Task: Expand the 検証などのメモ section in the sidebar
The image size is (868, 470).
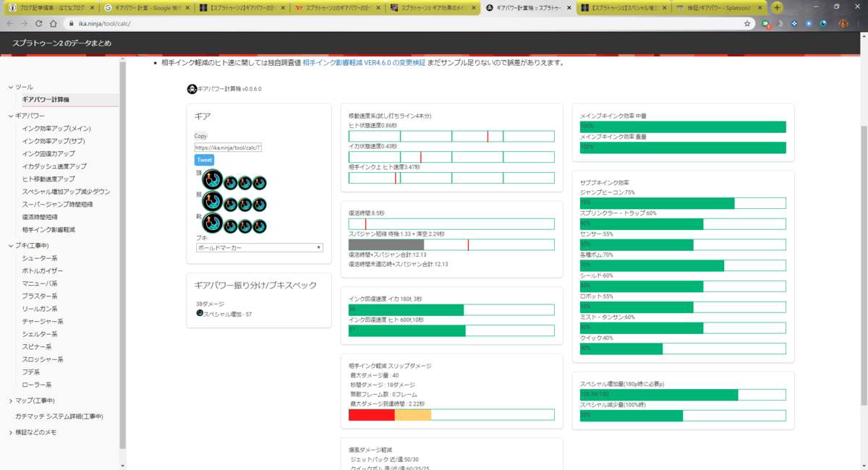Action: coord(10,432)
